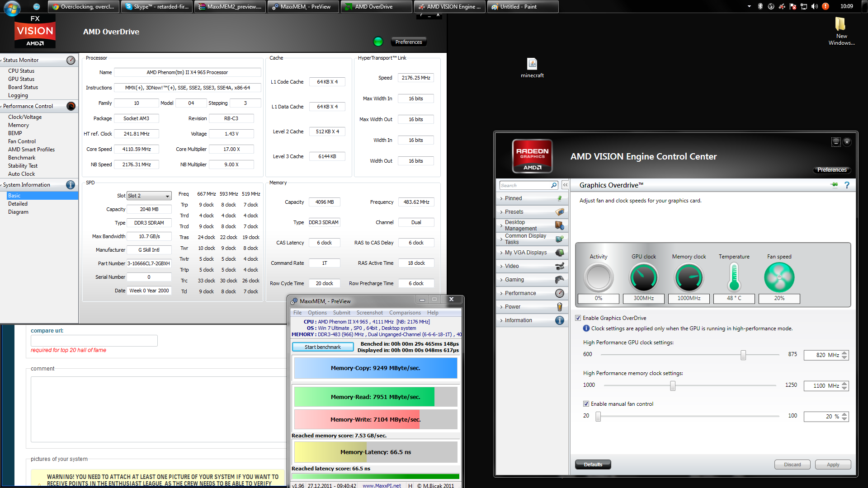Click the memory clock settings slider handle
The height and width of the screenshot is (488, 868).
pos(673,386)
